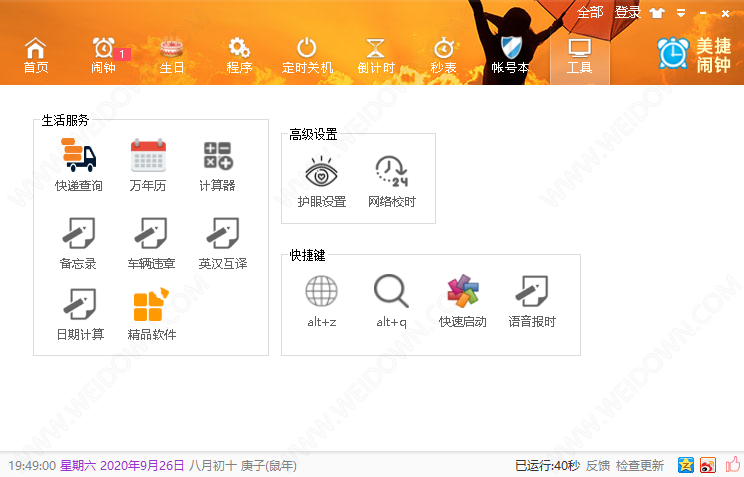The image size is (744, 477).
Task: Click 检查更新 to check for updates
Action: click(x=640, y=466)
